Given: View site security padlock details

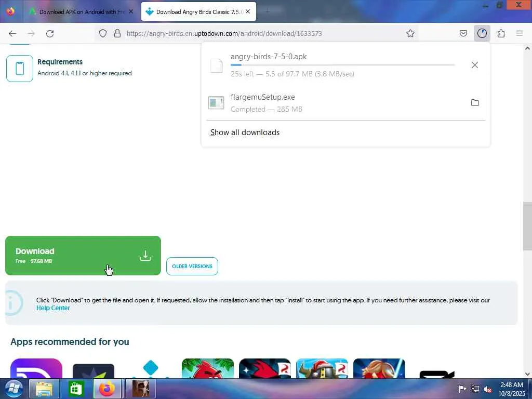Looking at the screenshot, I should (x=117, y=33).
